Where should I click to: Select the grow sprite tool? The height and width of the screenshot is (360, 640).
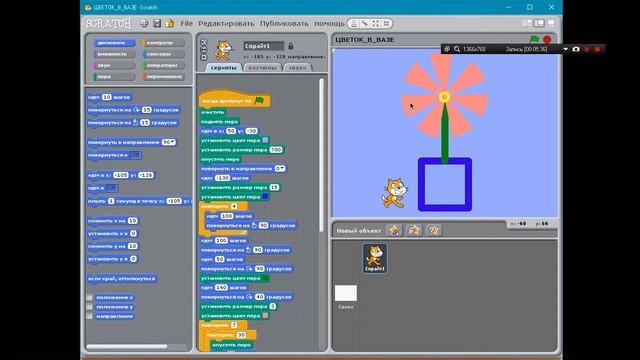pyautogui.click(x=376, y=24)
